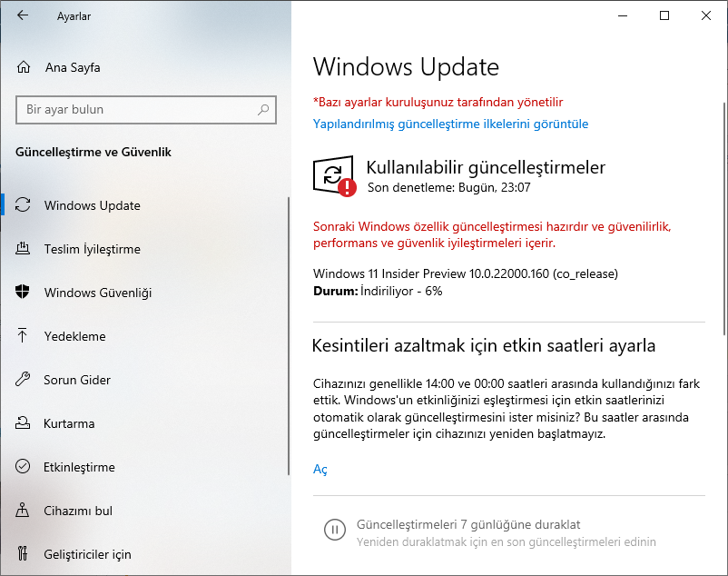The width and height of the screenshot is (728, 576).
Task: Click the Geliştiriciler için tools icon
Action: point(23,553)
